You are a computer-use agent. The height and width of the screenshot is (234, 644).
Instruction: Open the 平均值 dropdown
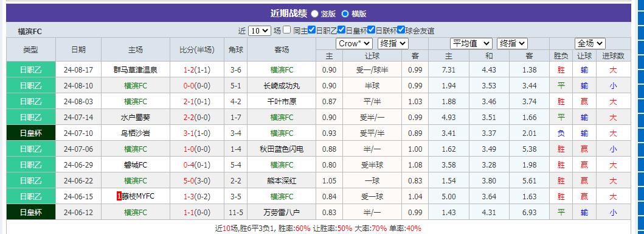click(x=471, y=43)
